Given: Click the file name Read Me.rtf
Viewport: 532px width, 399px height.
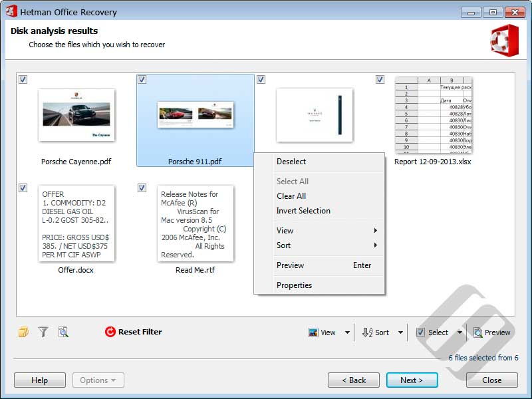Looking at the screenshot, I should pyautogui.click(x=195, y=270).
